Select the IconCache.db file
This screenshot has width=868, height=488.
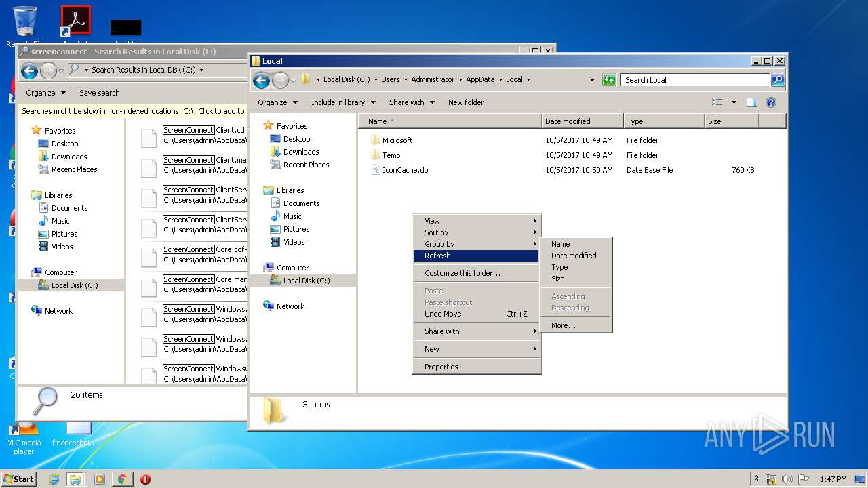405,170
